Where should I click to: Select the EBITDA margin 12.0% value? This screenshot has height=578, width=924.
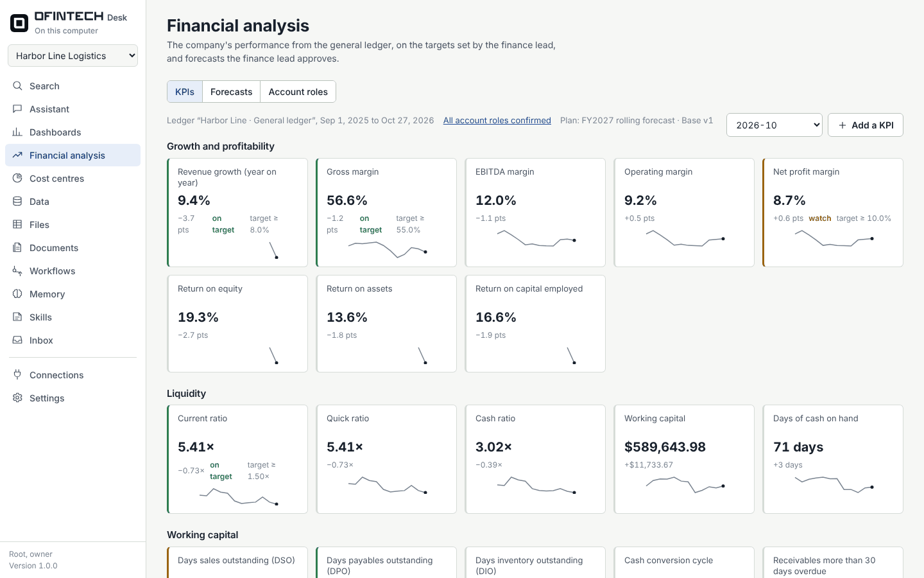pos(496,200)
